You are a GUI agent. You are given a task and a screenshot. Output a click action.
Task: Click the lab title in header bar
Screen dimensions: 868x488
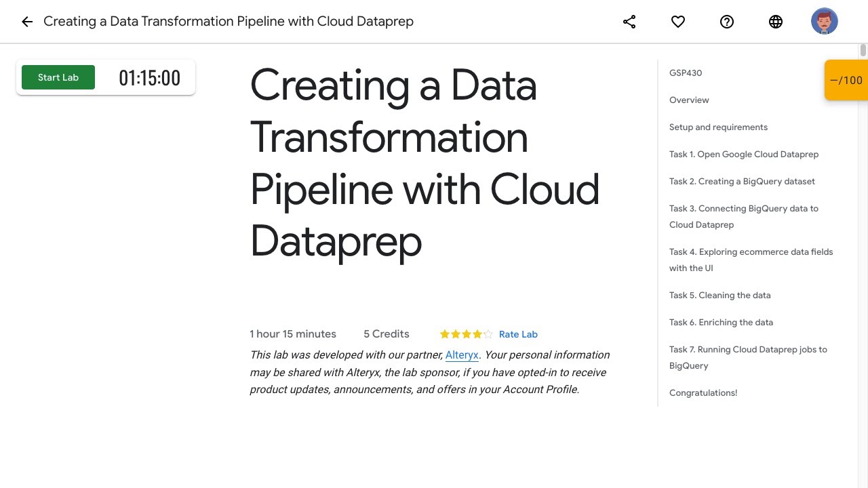[229, 22]
